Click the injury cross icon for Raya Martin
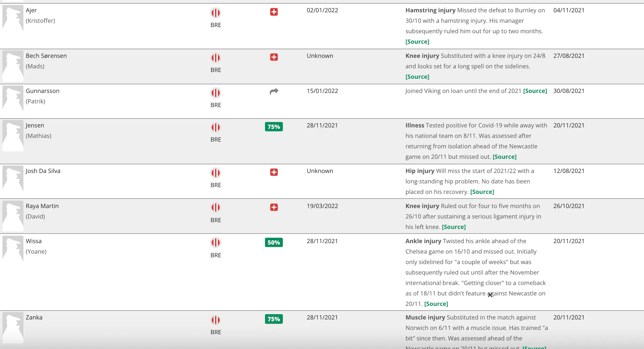 [x=274, y=207]
